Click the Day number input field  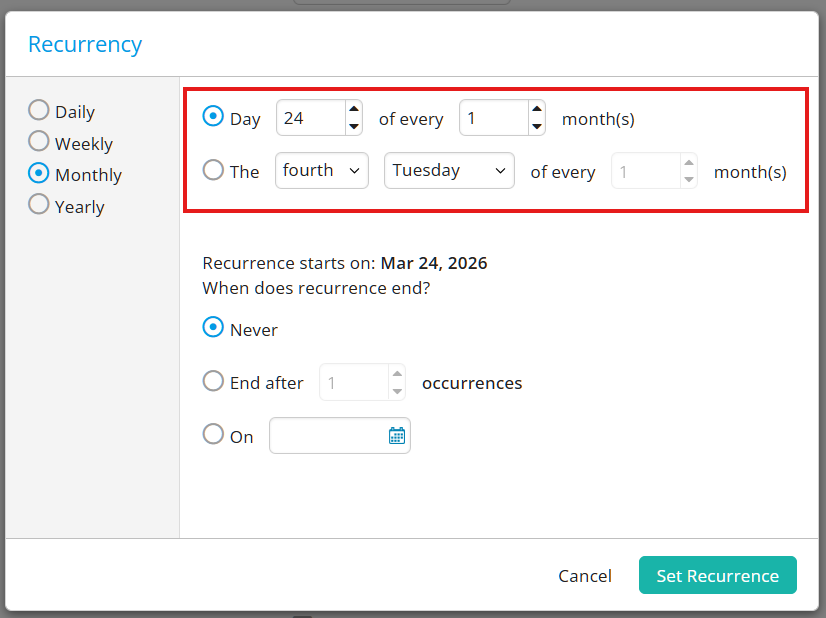click(x=310, y=118)
